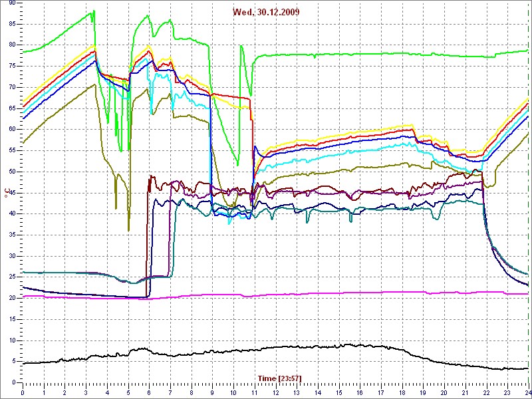The image size is (532, 399).
Task: Click the '6' hour label on the time axis
Action: (x=149, y=392)
